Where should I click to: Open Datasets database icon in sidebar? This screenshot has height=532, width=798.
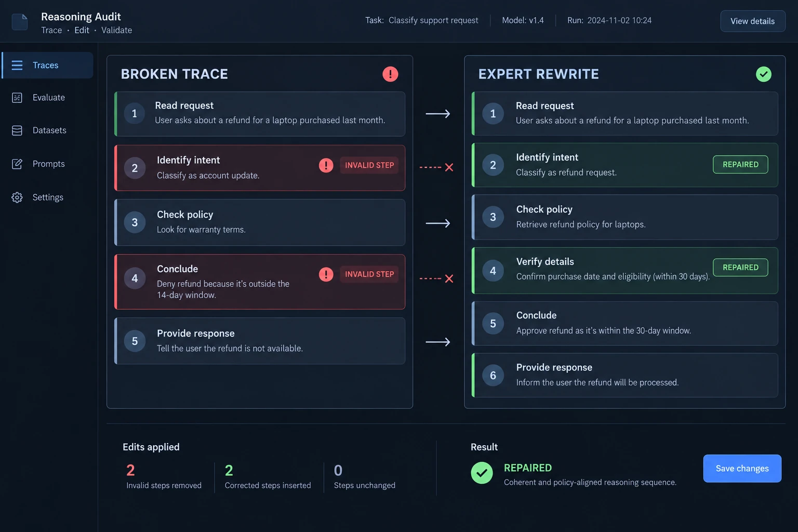point(17,130)
